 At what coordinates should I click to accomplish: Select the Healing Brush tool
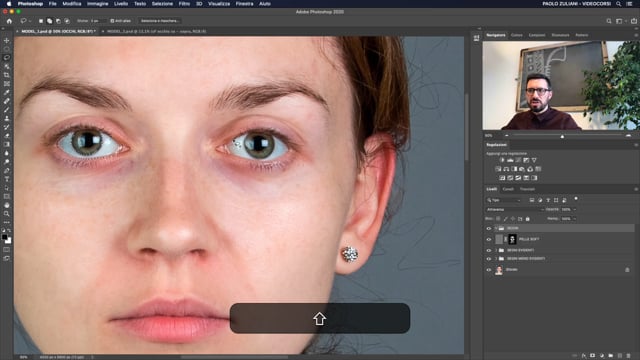point(7,101)
